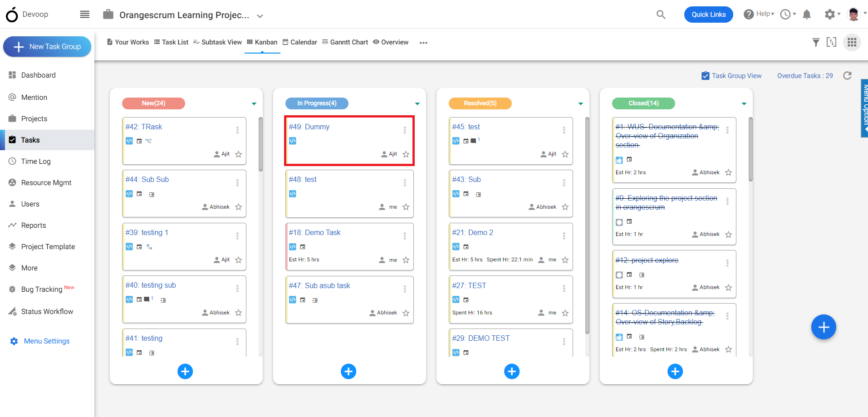Click the New Task Group button
The image size is (868, 417).
[47, 47]
